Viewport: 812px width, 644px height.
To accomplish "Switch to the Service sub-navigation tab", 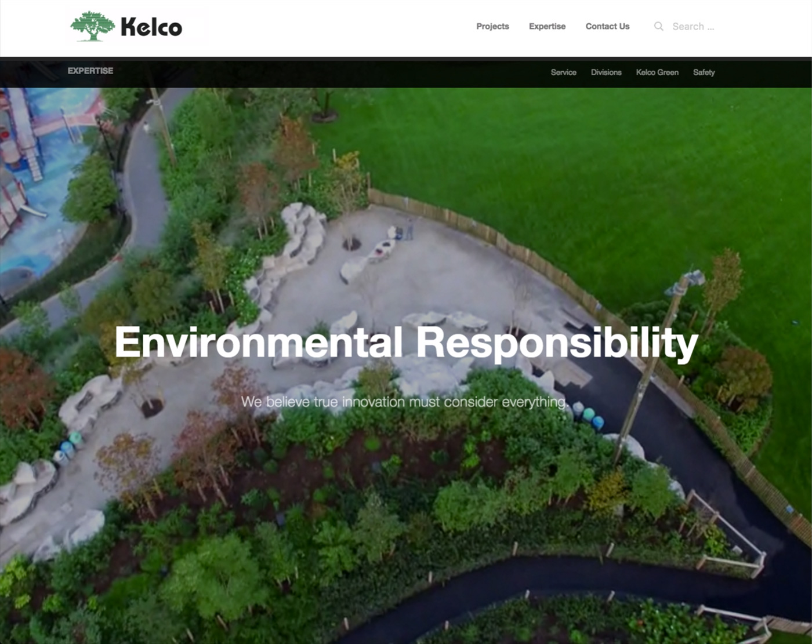I will (x=563, y=72).
